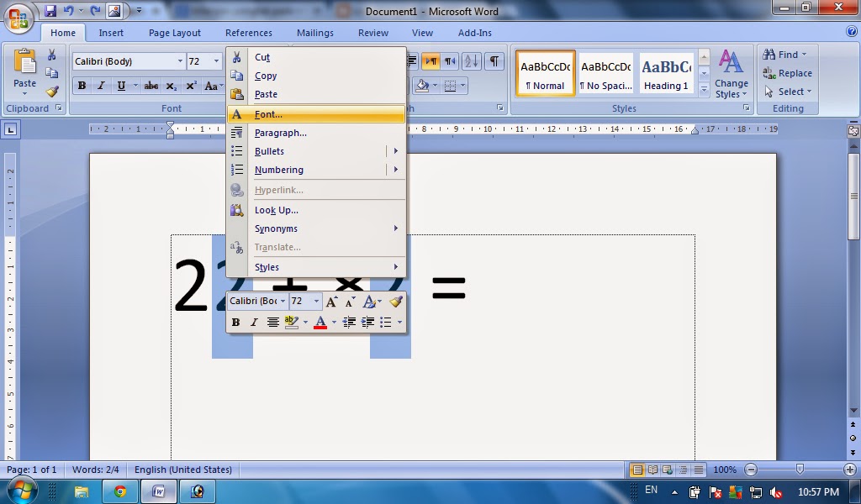The height and width of the screenshot is (504, 861).
Task: Open the Insert ribbon tab
Action: (111, 33)
